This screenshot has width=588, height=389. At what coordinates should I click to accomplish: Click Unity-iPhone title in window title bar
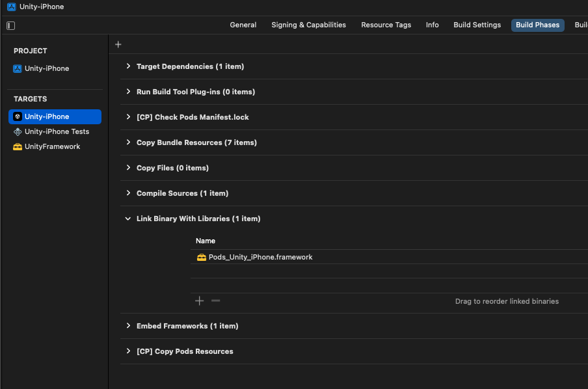(42, 7)
